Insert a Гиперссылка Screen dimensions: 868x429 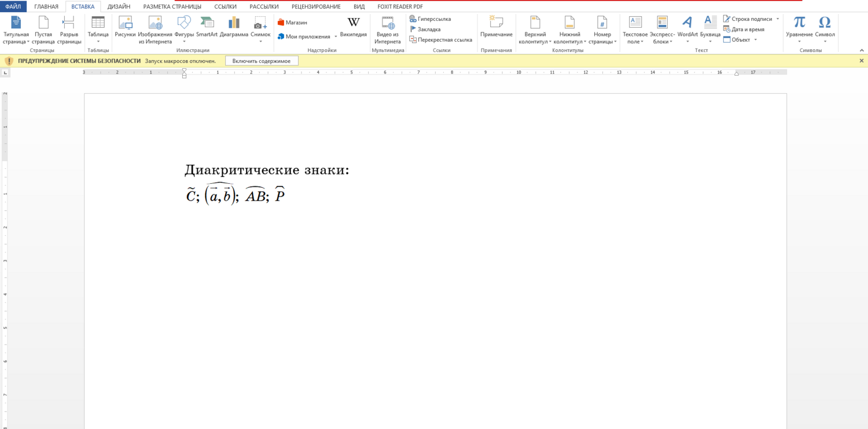(x=430, y=19)
